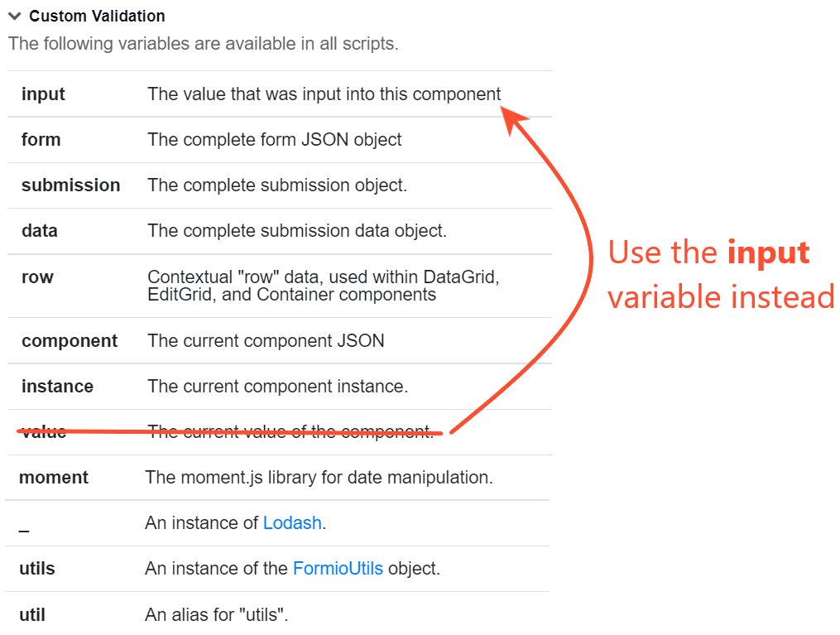Screen dimensions: 840x635
Task: Click the row variable label
Action: [x=37, y=277]
